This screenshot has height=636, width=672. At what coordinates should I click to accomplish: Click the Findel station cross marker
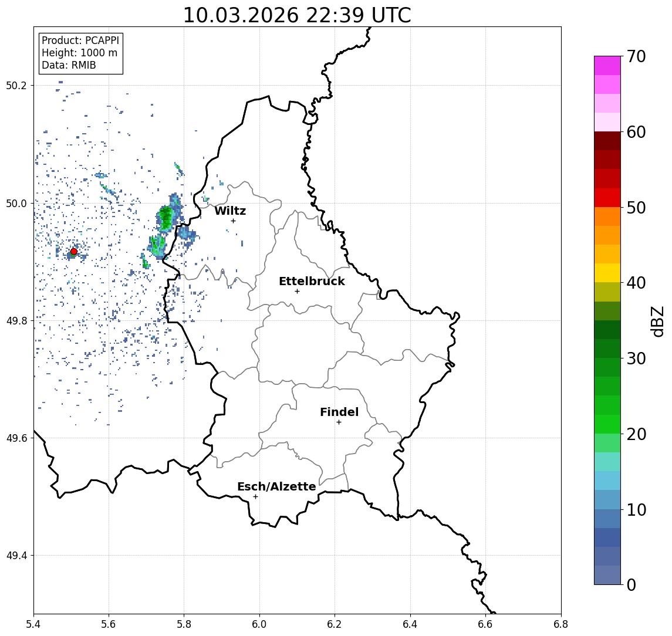pos(339,422)
